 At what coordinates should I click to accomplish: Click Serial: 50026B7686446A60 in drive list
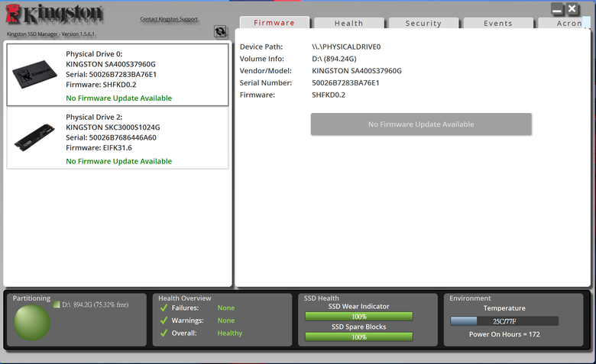[111, 137]
